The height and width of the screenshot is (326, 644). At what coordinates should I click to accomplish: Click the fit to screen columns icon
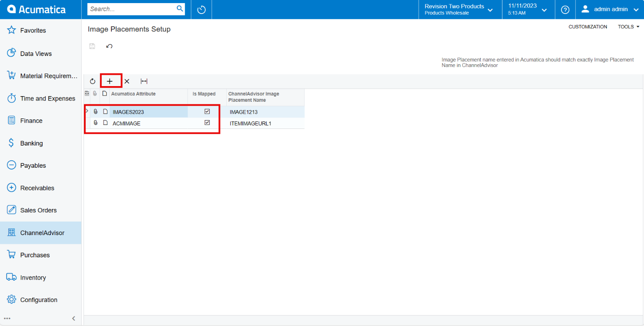point(144,81)
